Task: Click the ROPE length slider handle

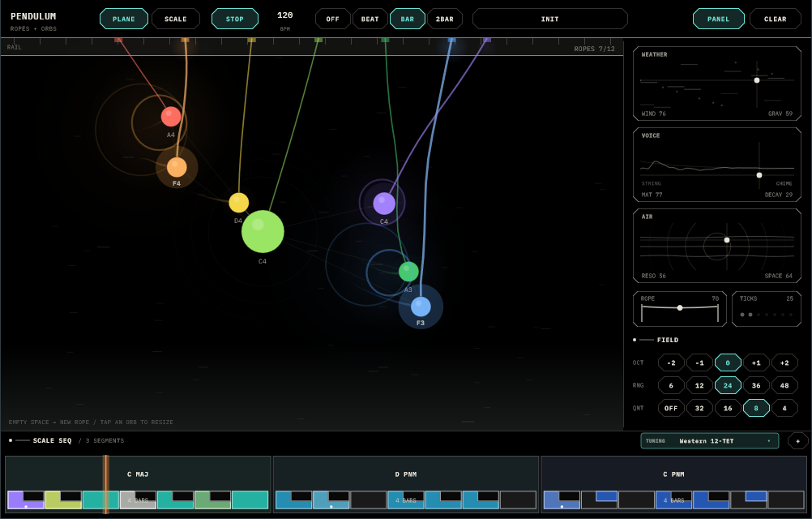Action: tap(680, 307)
